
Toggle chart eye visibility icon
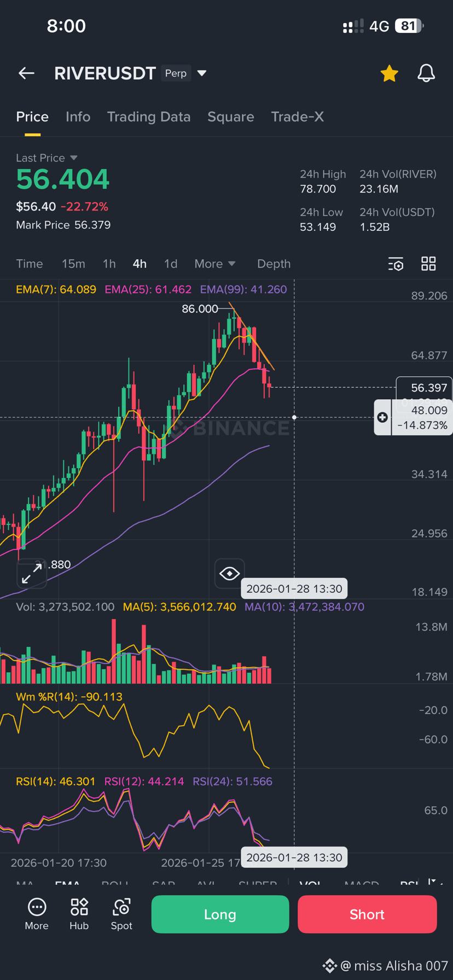[229, 574]
